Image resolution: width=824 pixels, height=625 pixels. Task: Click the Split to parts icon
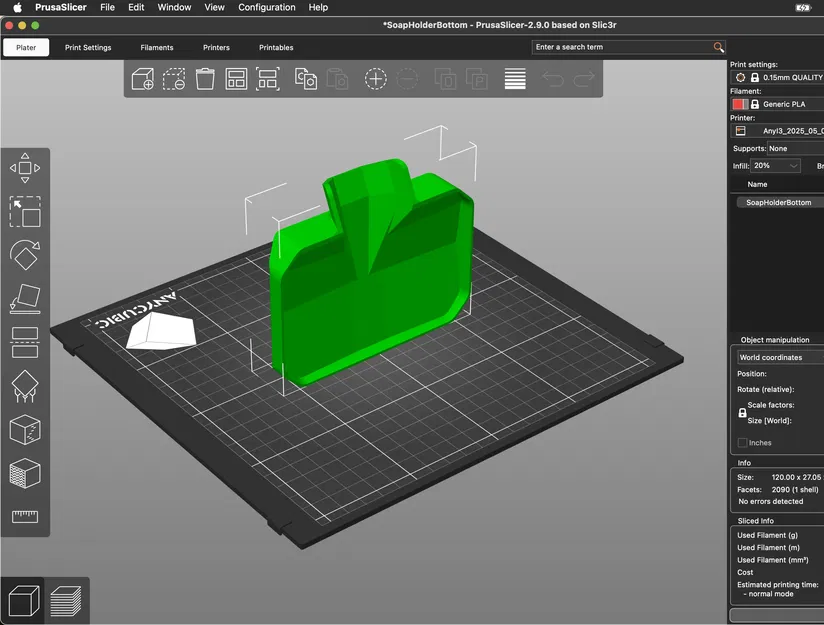477,79
